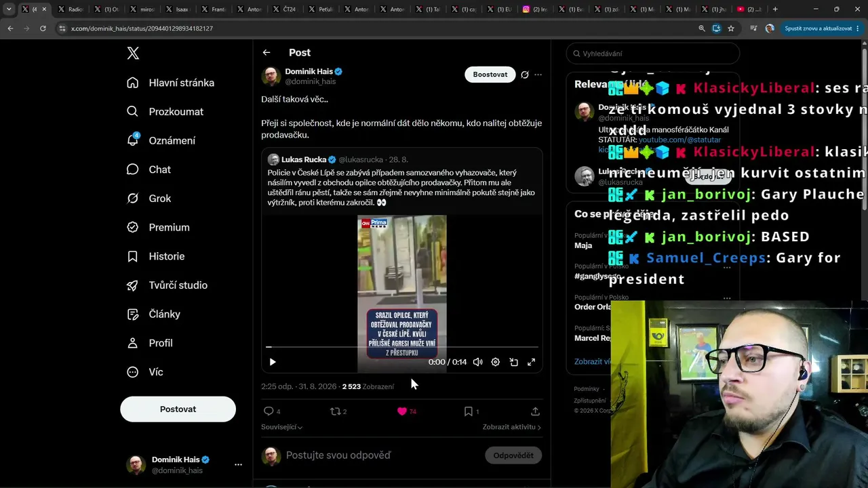Image resolution: width=868 pixels, height=488 pixels.
Task: Click browser back arrow
Action: point(10,28)
